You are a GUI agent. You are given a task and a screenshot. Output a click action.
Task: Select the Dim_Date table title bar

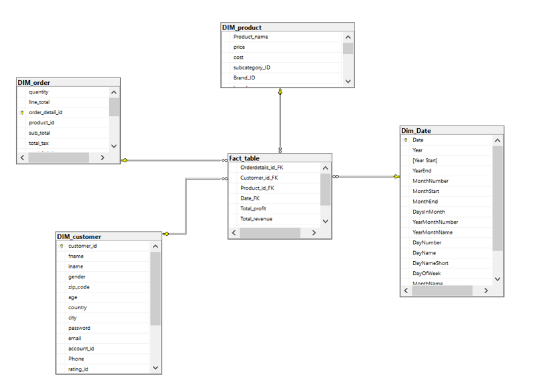452,130
